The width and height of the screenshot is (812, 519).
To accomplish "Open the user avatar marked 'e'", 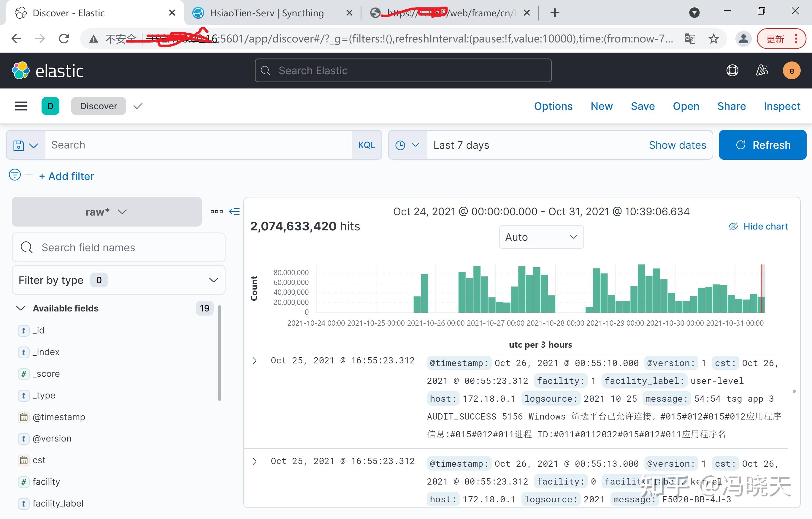I will [x=792, y=71].
